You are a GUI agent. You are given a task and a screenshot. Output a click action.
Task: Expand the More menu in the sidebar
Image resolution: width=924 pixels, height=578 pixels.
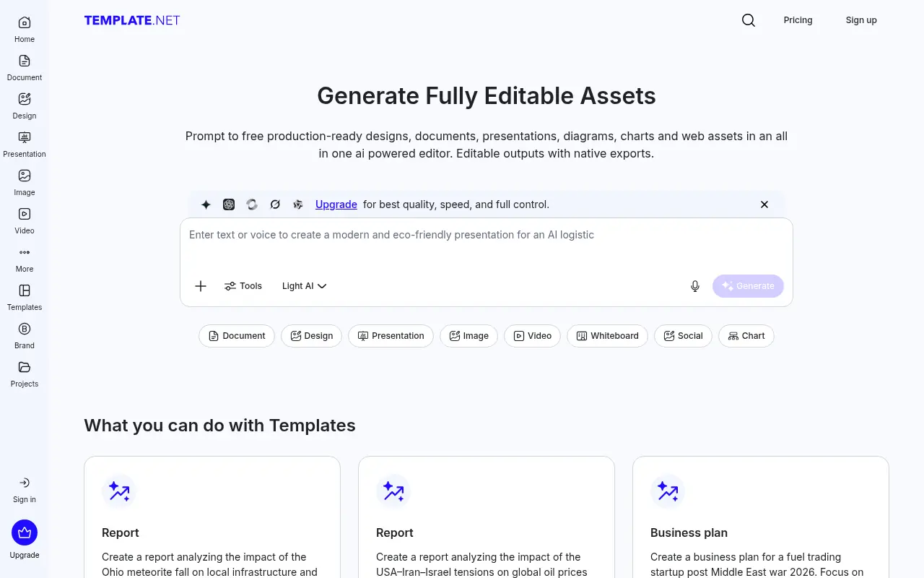(x=24, y=257)
